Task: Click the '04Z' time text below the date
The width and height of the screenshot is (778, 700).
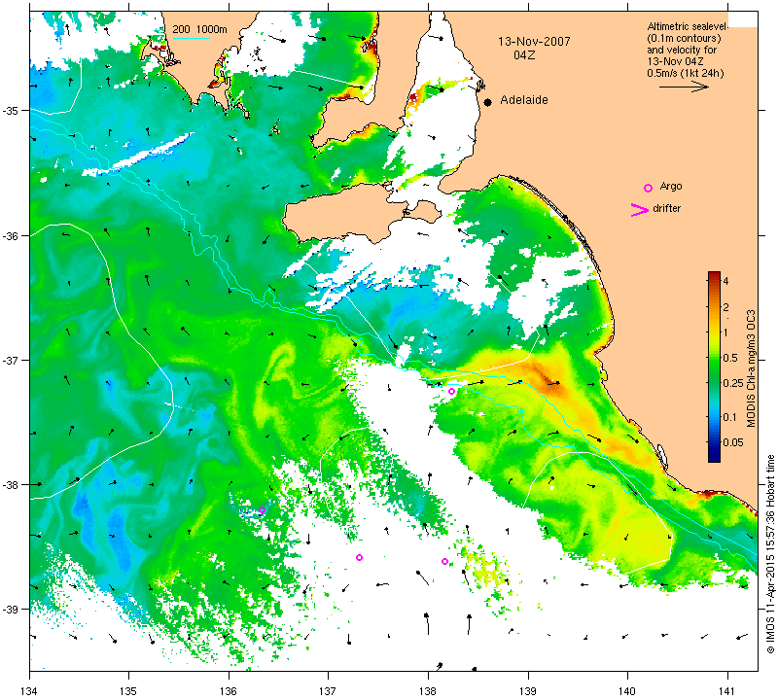Action: [x=524, y=55]
